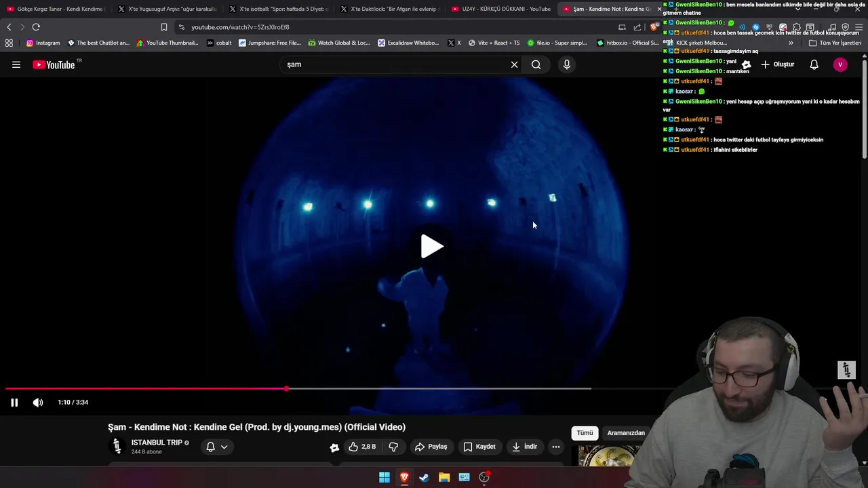Pause video using the player pause button
Image resolution: width=868 pixels, height=488 pixels.
pyautogui.click(x=14, y=402)
